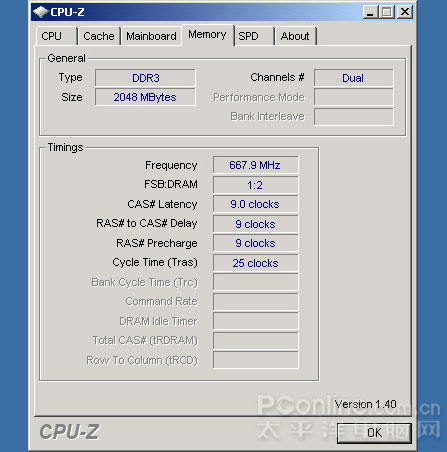Click the RAS# Precharge 9 clocks value
This screenshot has height=452, width=447.
[256, 243]
